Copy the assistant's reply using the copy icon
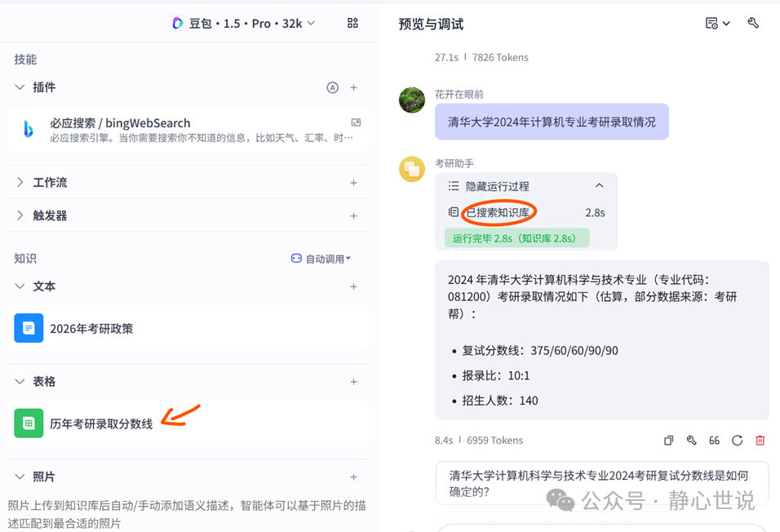The height and width of the screenshot is (532, 780). click(668, 440)
